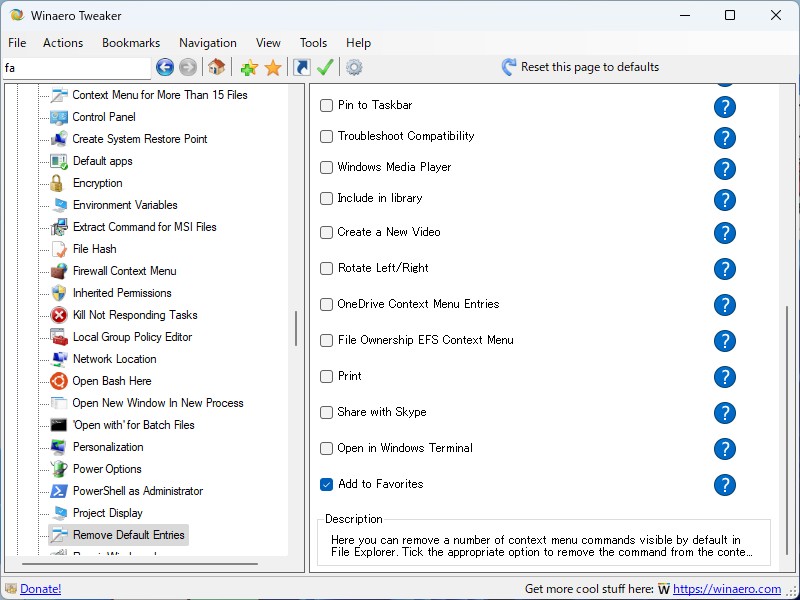Go back with the blue arrow icon

click(165, 67)
